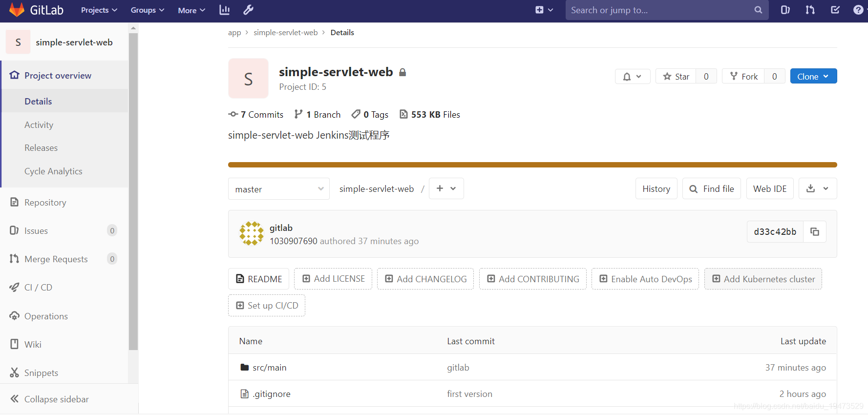The height and width of the screenshot is (415, 868).
Task: Open the Clone dropdown
Action: pyautogui.click(x=813, y=76)
